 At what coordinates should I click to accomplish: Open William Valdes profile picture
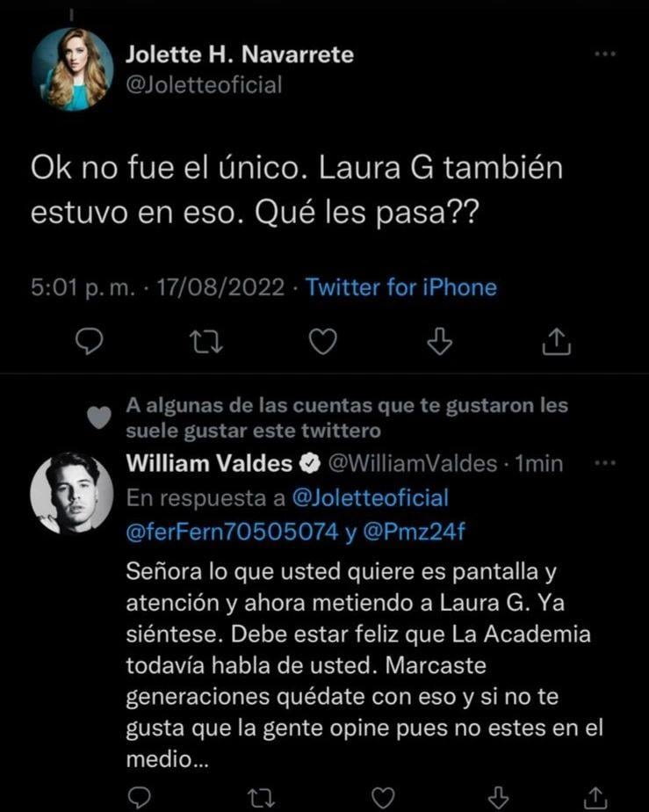pos(73,493)
